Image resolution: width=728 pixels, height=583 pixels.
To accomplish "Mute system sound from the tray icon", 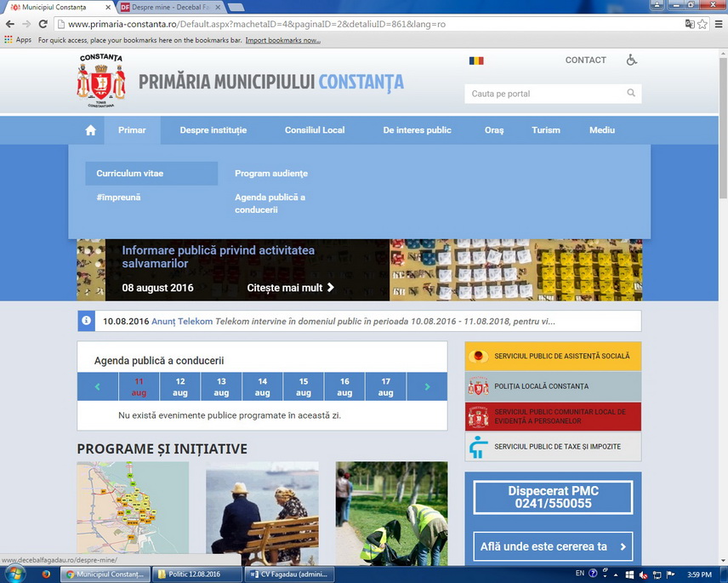I will click(645, 574).
